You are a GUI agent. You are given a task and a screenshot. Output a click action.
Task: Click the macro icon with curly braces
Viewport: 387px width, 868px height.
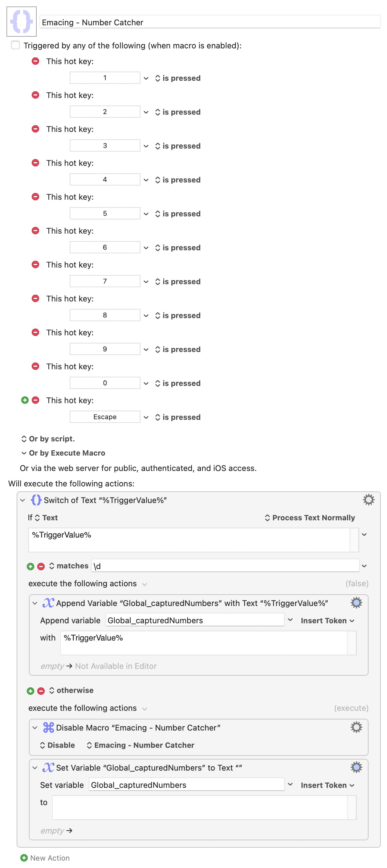pos(21,22)
